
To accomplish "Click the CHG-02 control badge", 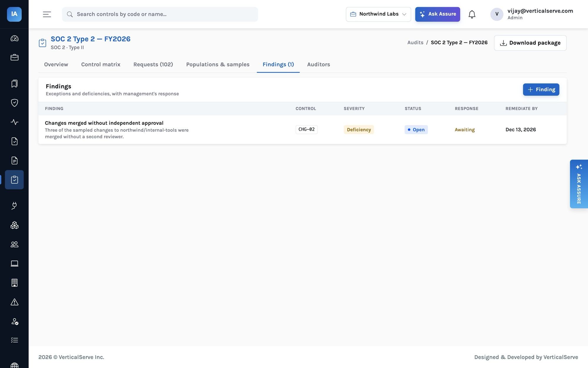I will tap(306, 130).
